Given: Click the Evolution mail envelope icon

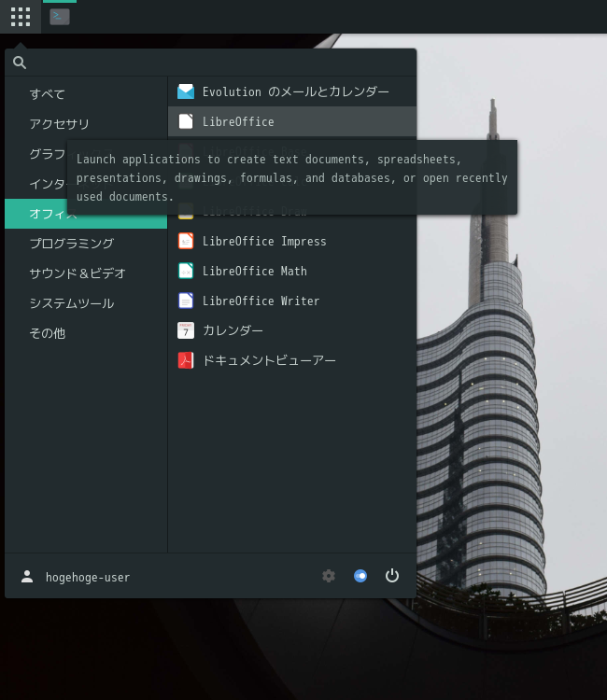Looking at the screenshot, I should 186,91.
